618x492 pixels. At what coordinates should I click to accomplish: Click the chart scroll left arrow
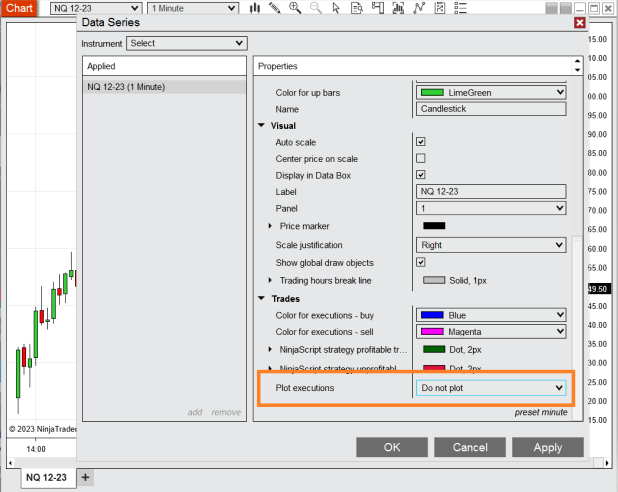[x=10, y=463]
